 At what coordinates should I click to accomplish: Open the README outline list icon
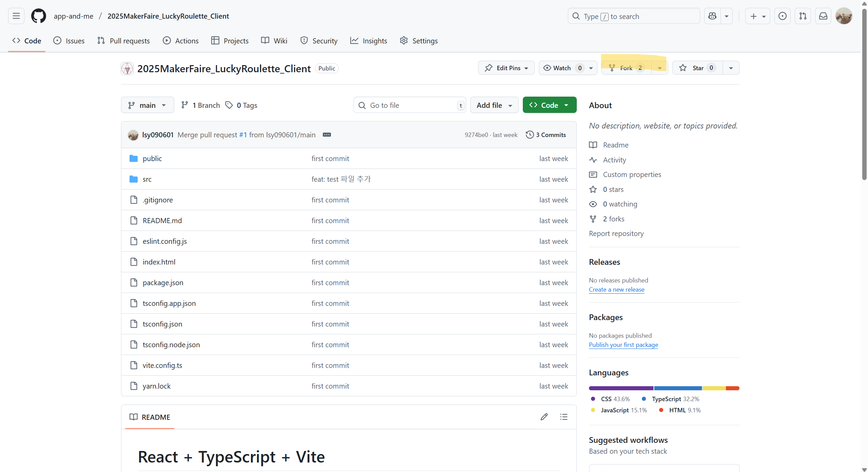click(564, 417)
